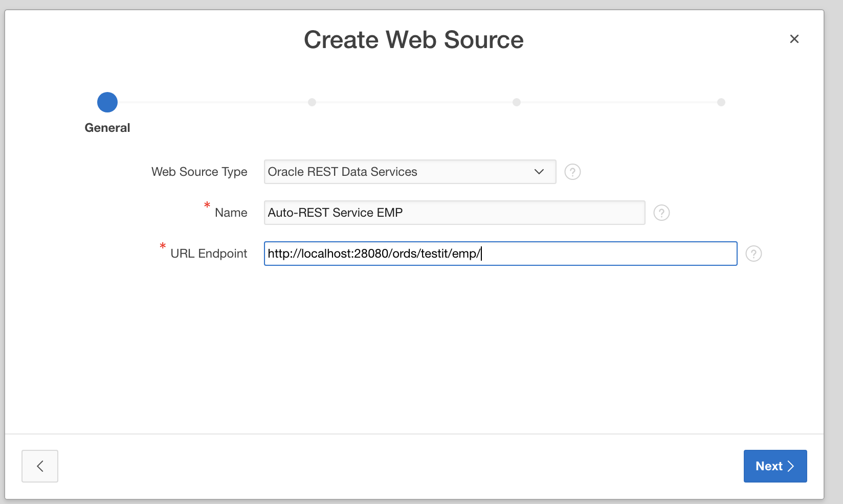Click the URL Endpoint label

coord(209,254)
